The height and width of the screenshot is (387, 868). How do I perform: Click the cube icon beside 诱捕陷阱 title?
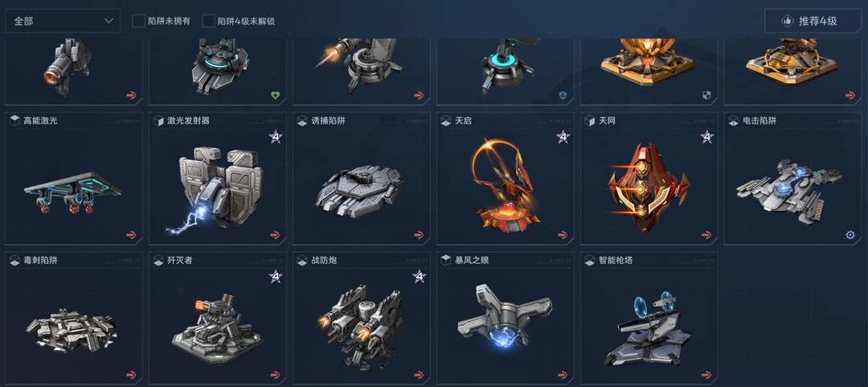pos(302,121)
